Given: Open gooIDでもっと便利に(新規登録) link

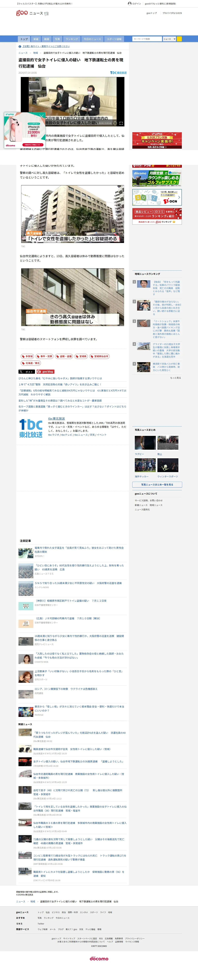Looking at the screenshot, I should 160,3.
